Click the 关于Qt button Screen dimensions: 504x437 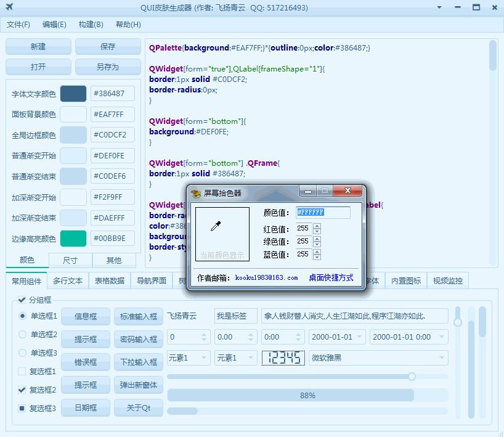[139, 408]
